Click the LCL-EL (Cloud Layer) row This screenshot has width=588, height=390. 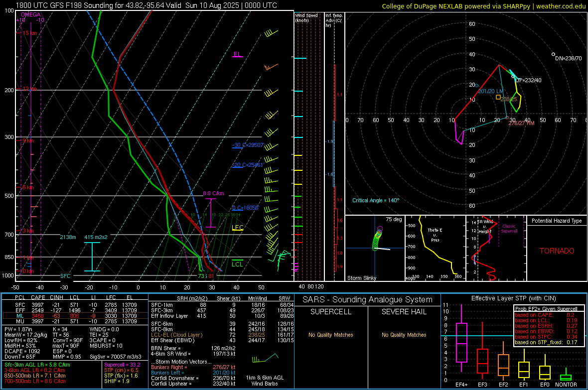point(222,335)
